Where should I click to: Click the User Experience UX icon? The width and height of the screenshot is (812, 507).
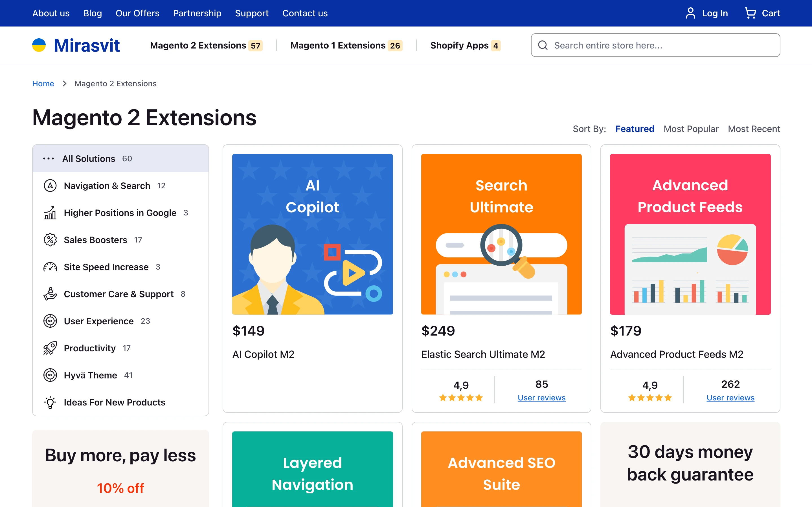(x=50, y=321)
